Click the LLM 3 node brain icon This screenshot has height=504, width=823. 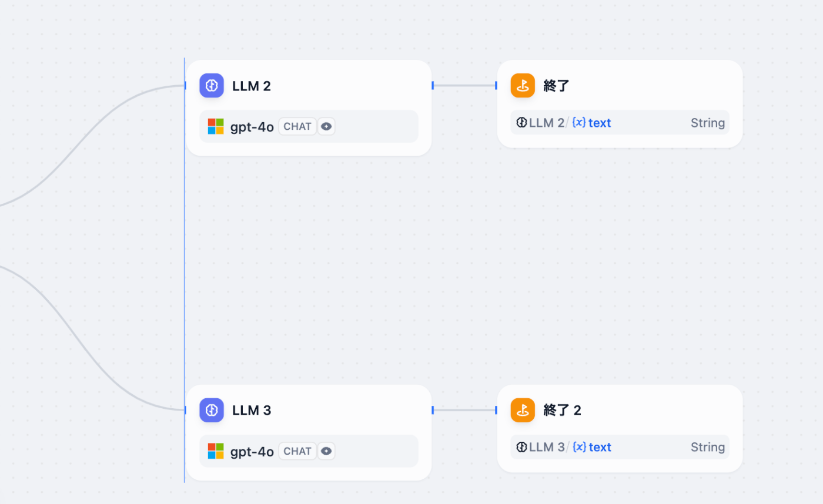point(212,410)
